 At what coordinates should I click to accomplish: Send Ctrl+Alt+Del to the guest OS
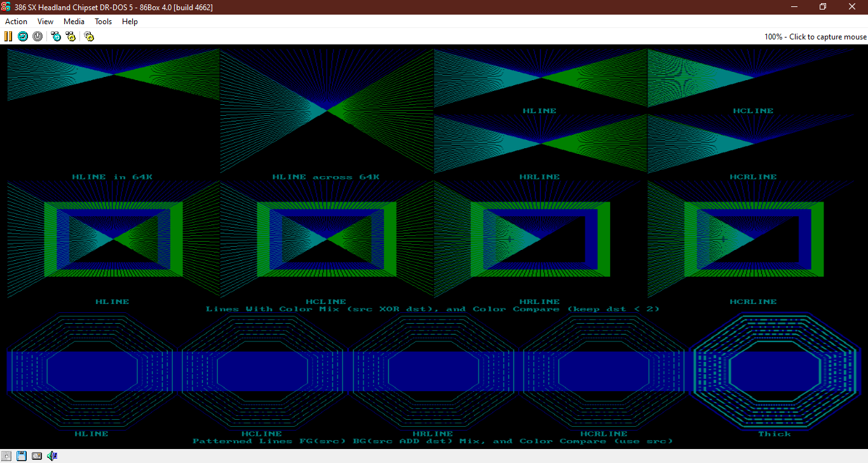tap(56, 36)
